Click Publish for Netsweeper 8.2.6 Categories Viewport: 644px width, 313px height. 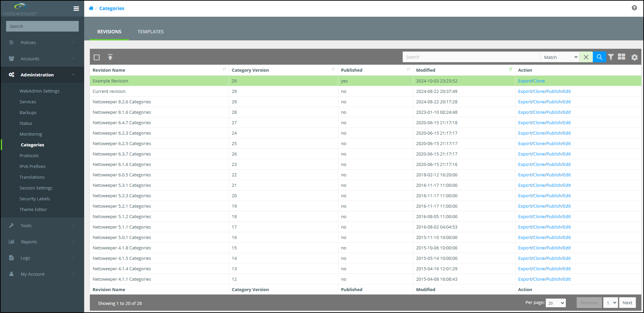coord(554,102)
